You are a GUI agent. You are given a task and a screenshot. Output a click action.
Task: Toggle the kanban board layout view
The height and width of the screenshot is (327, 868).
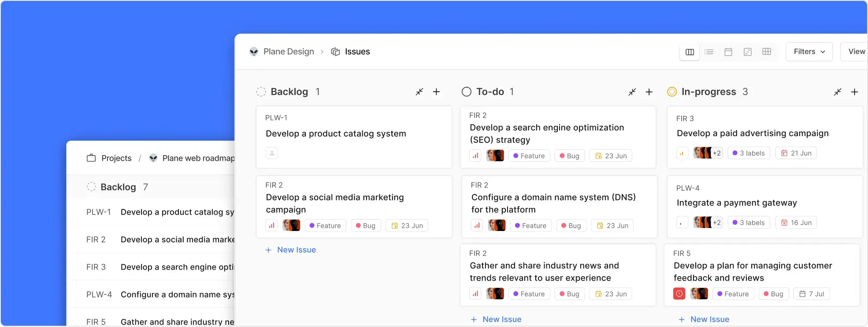[x=690, y=52]
